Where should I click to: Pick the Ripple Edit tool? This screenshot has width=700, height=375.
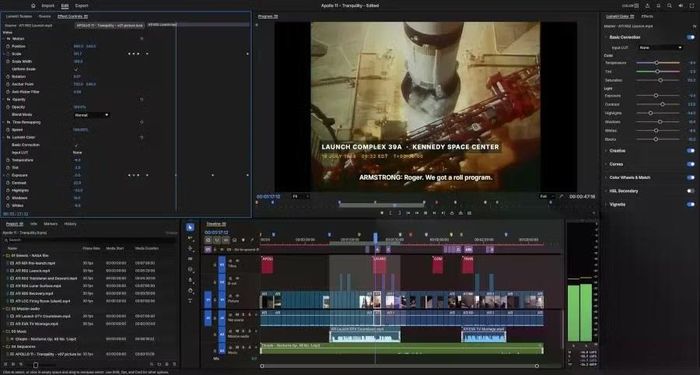tap(190, 248)
